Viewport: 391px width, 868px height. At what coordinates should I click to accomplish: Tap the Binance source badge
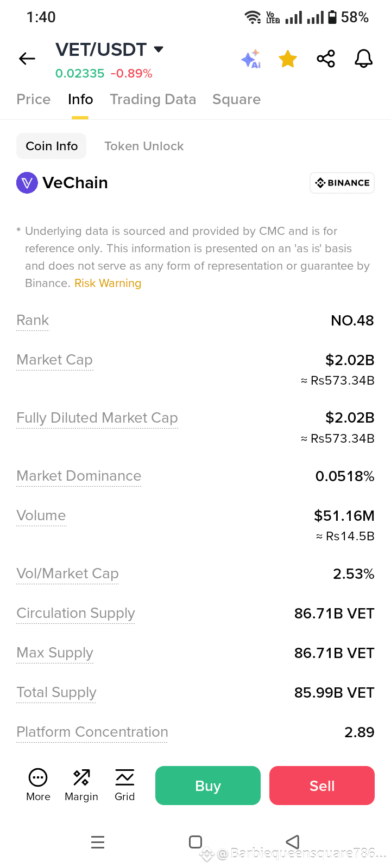coord(342,183)
